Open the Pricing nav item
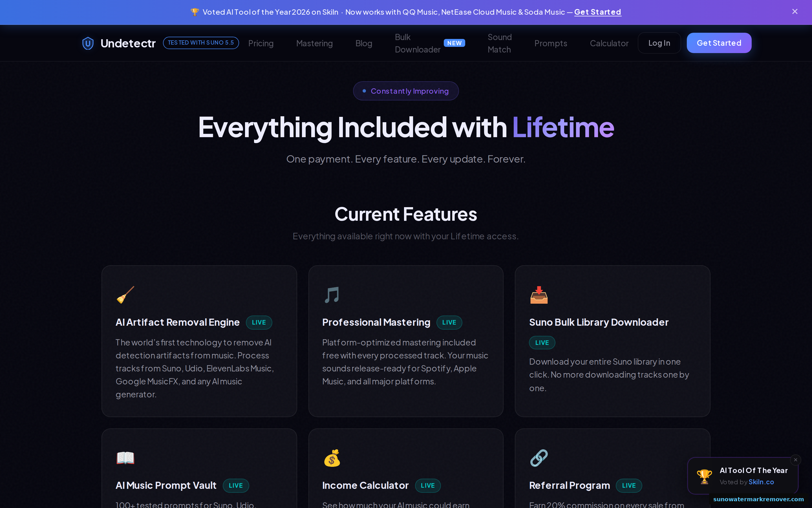 [x=261, y=43]
